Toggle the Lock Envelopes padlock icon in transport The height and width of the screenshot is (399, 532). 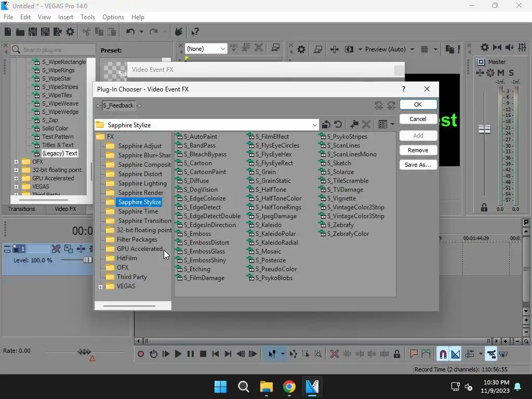pyautogui.click(x=396, y=354)
